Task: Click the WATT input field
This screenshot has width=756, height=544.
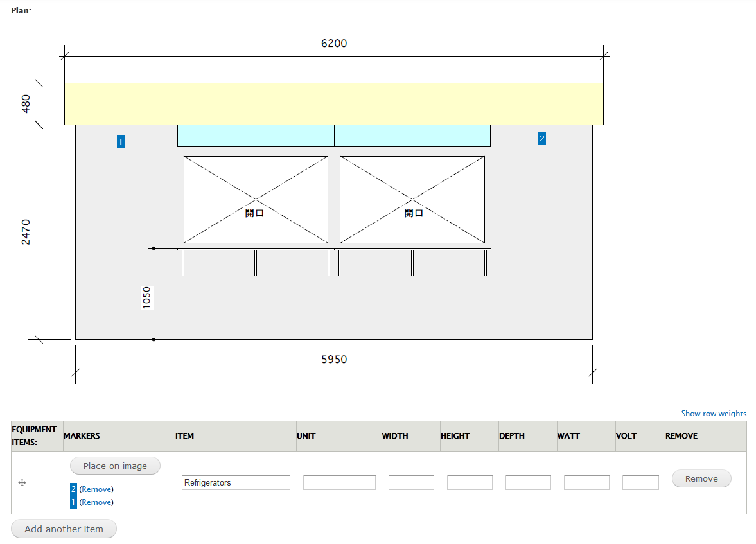Action: click(x=586, y=482)
